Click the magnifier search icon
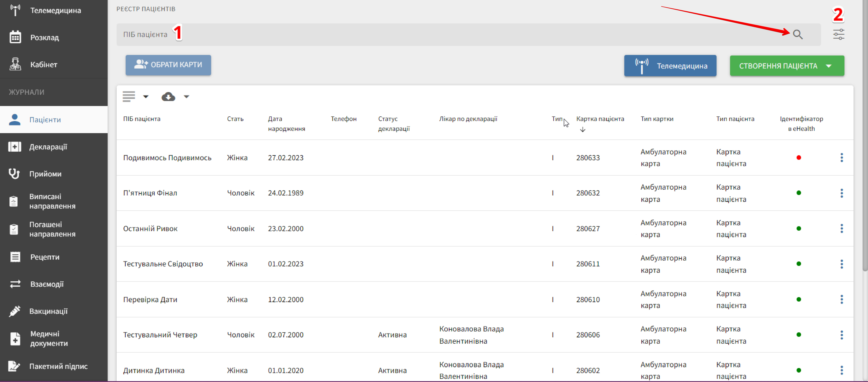This screenshot has width=868, height=382. [x=797, y=34]
